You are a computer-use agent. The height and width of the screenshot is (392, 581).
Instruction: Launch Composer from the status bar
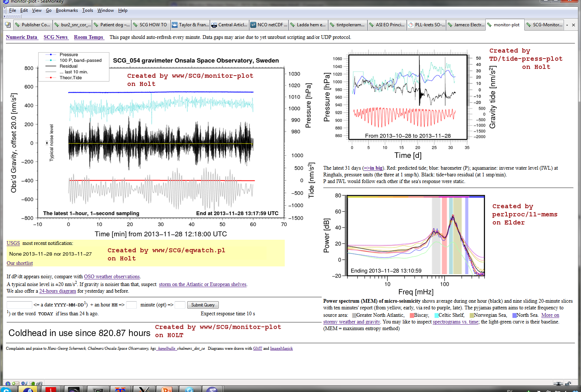click(x=24, y=384)
